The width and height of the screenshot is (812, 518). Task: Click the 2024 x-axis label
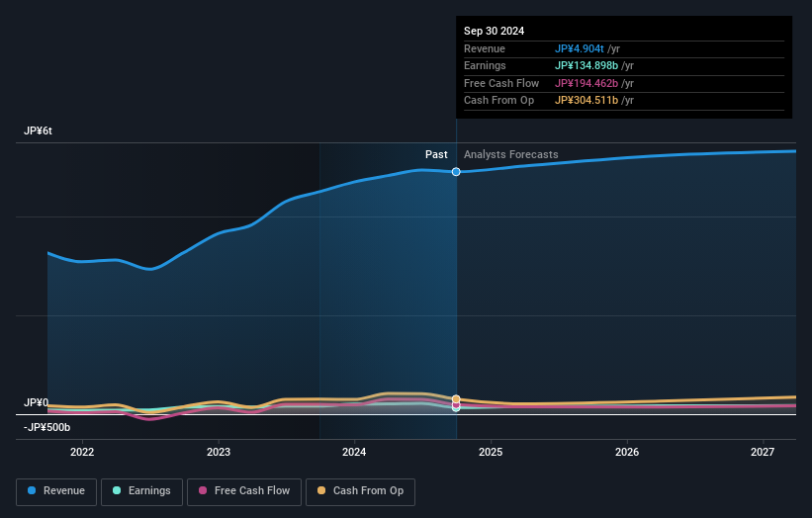[354, 452]
